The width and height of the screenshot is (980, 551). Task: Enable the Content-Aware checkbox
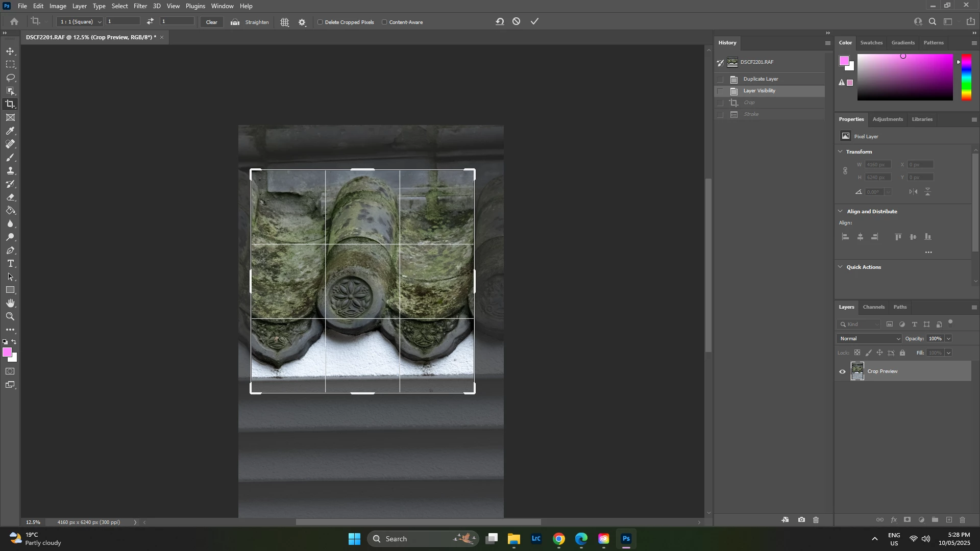385,22
